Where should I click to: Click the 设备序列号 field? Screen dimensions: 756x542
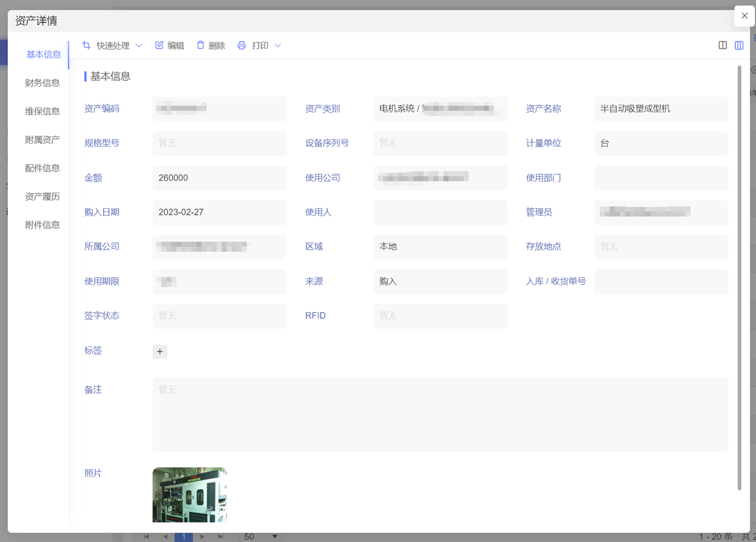coord(440,143)
